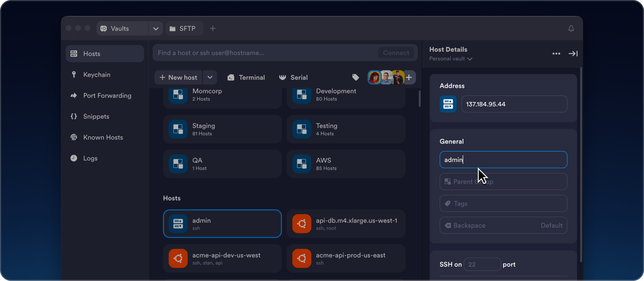Open the Parent Group selector
Viewport: 644px width, 281px height.
coord(503,182)
